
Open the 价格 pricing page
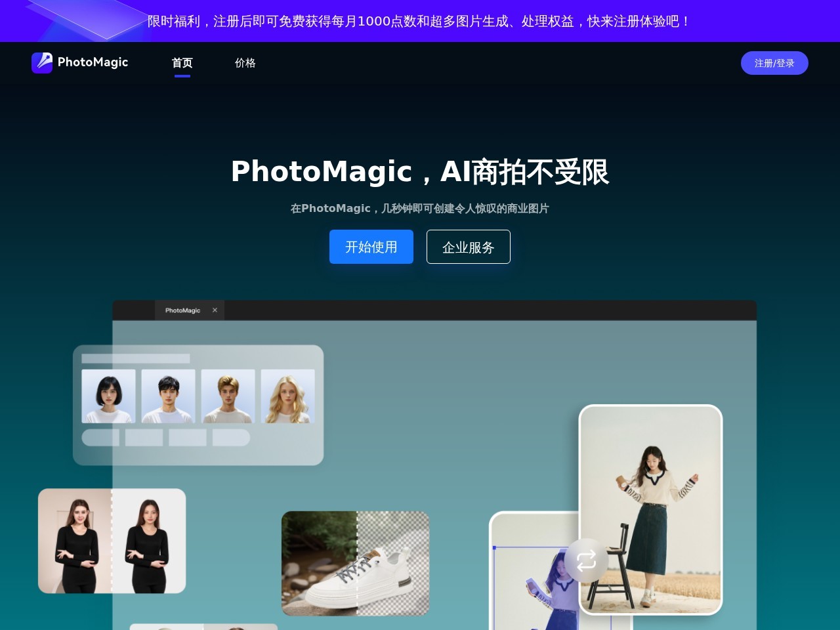point(245,62)
